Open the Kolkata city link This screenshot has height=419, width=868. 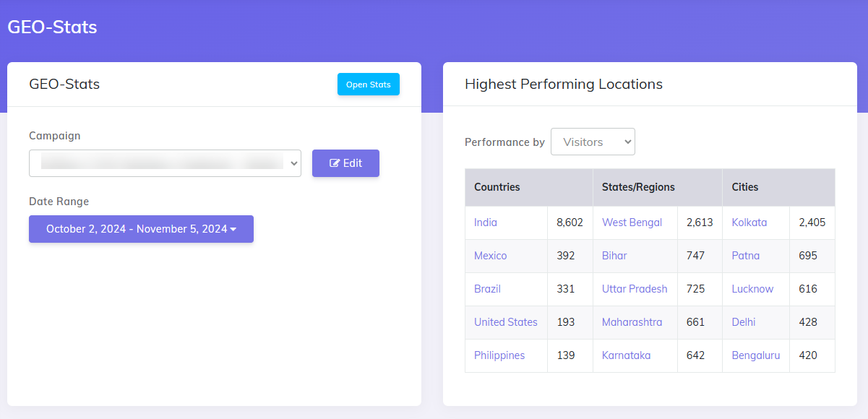[749, 223]
